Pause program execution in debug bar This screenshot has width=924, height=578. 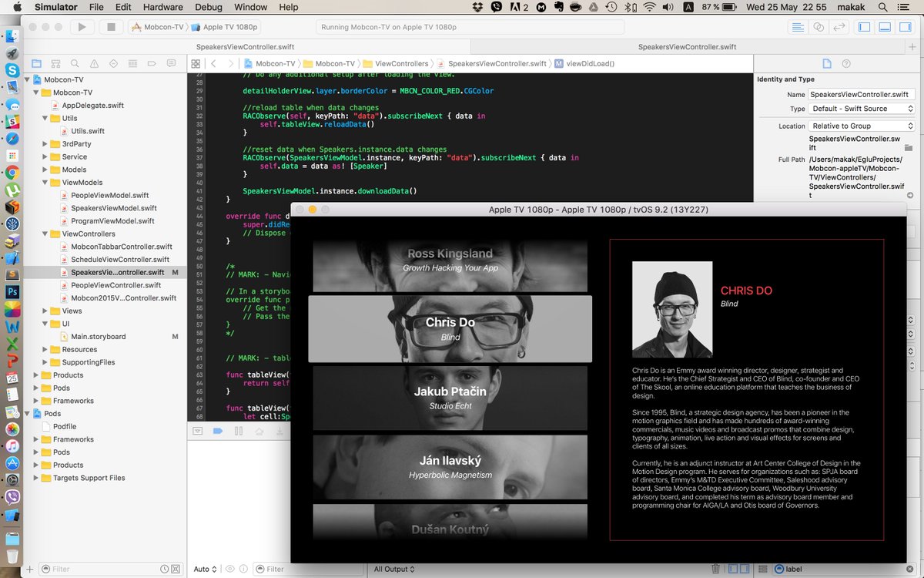tap(239, 431)
